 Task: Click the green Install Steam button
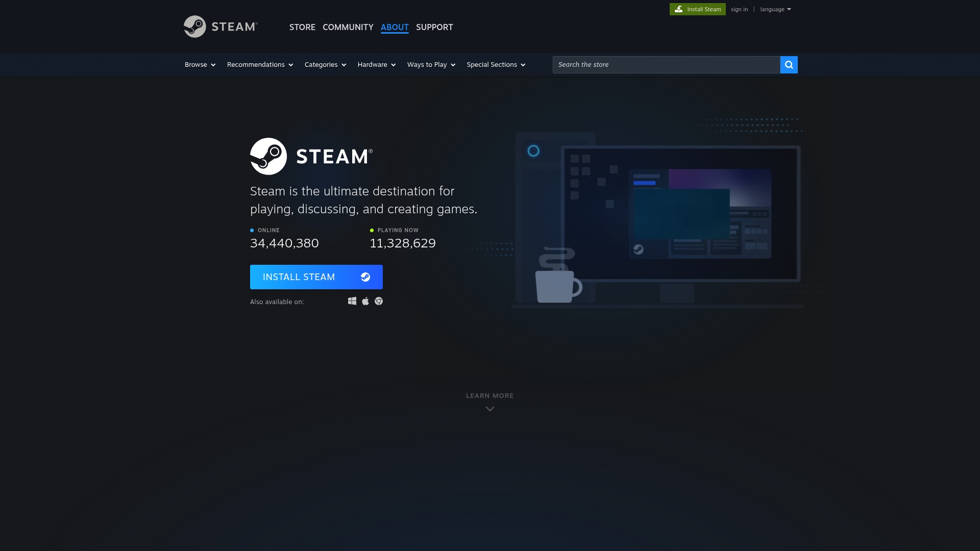click(x=698, y=9)
